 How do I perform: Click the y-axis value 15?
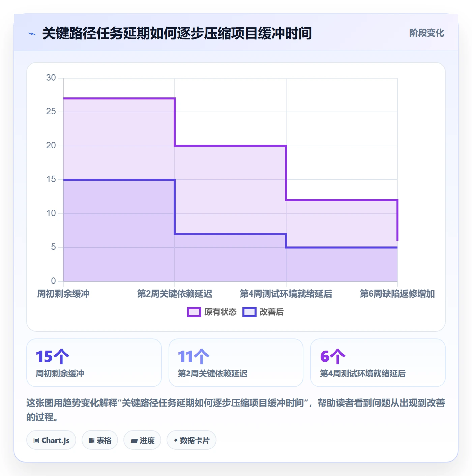[51, 179]
